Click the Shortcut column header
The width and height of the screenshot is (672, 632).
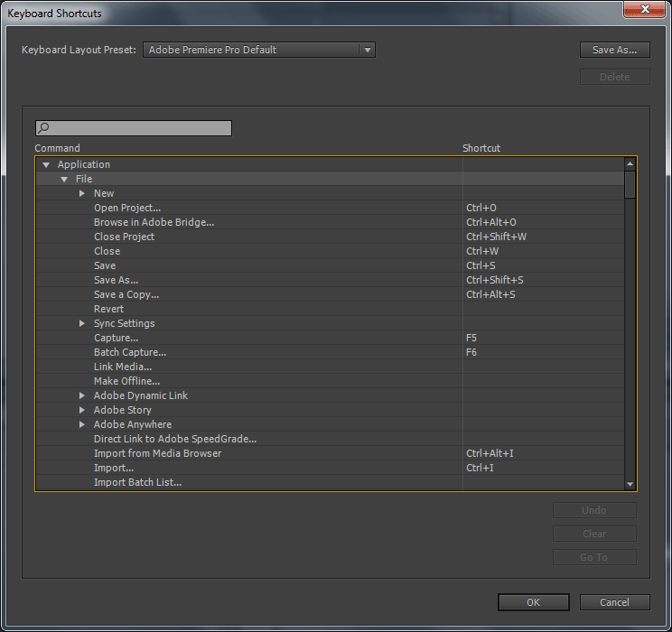point(481,148)
